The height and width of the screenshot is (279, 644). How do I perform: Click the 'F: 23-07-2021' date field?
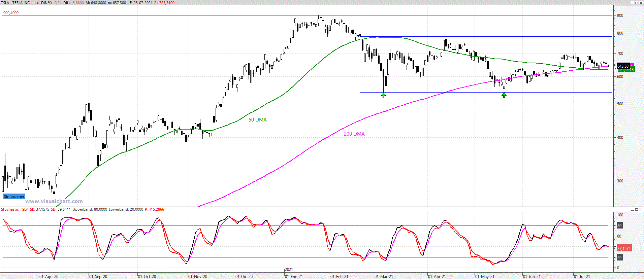141,3
